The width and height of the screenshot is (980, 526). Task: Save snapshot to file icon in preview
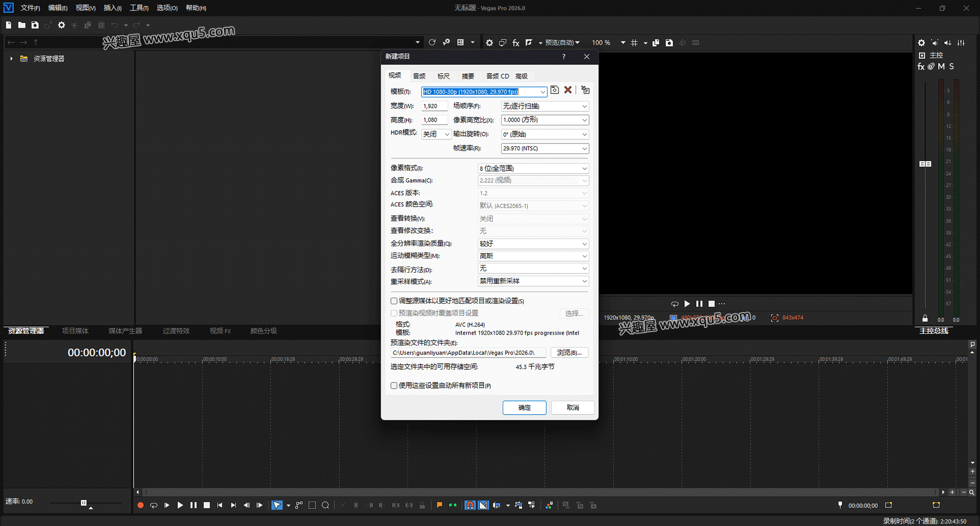click(x=669, y=43)
